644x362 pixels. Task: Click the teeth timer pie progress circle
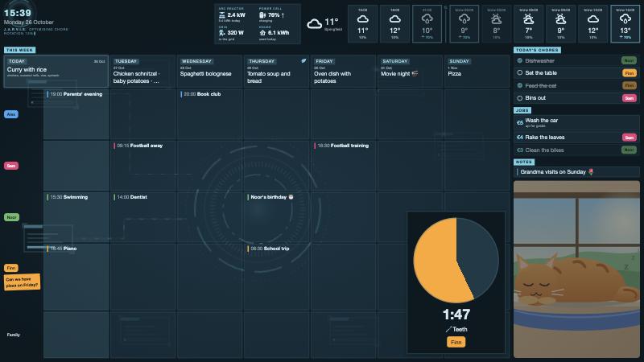456,260
